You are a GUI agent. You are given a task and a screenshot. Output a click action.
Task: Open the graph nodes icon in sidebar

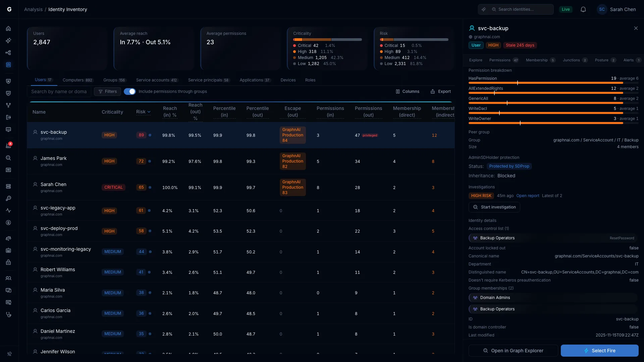pos(8,53)
